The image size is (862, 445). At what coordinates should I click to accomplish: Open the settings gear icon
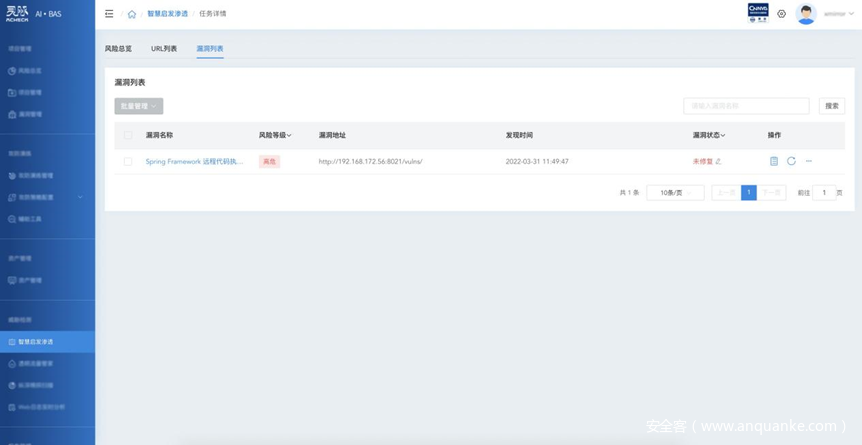tap(782, 14)
